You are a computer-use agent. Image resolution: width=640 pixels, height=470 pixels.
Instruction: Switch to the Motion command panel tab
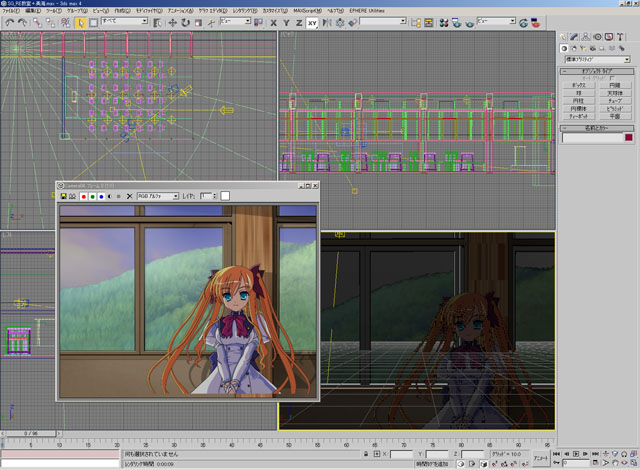point(597,37)
